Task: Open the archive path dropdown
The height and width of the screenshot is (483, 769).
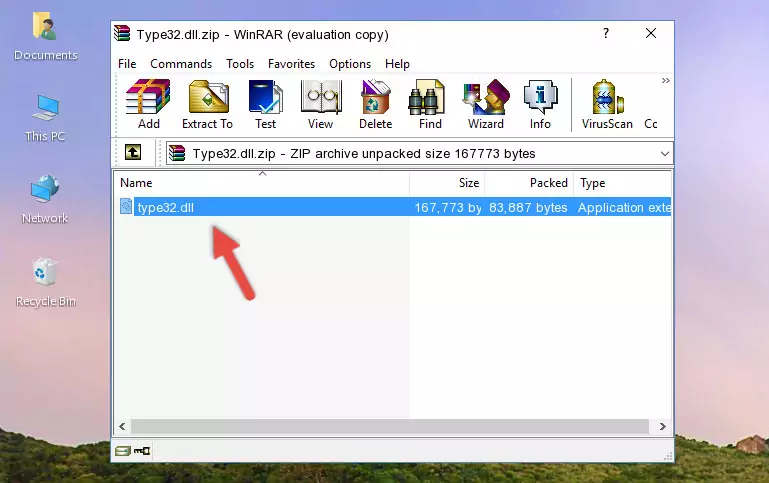Action: pos(665,153)
